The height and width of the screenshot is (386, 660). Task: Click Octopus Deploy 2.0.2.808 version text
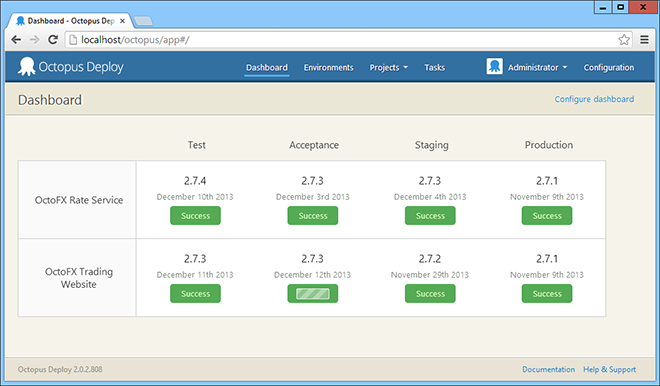click(60, 369)
